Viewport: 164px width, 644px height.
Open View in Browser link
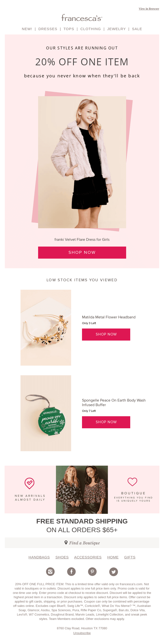tap(149, 9)
